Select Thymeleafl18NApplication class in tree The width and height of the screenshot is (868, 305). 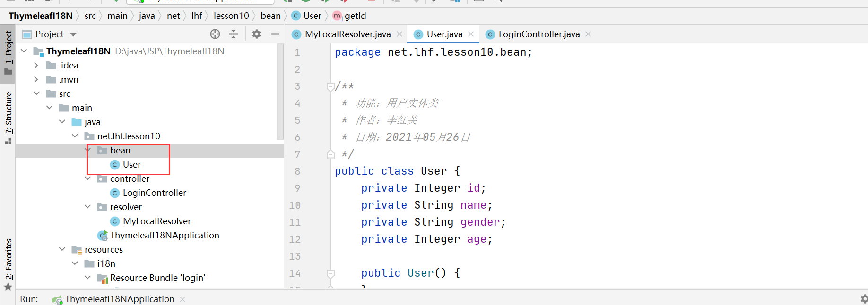165,235
